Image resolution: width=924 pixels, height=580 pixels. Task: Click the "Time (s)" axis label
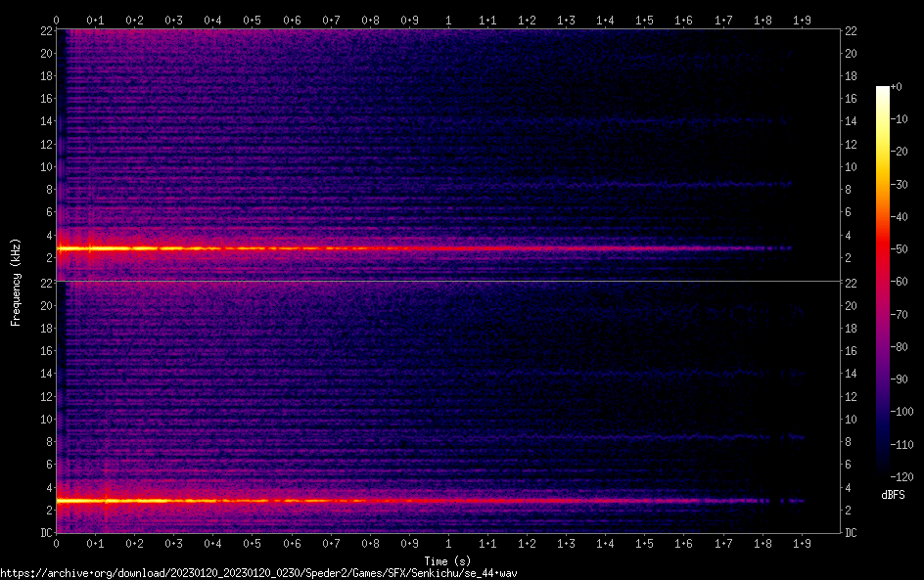coord(448,560)
